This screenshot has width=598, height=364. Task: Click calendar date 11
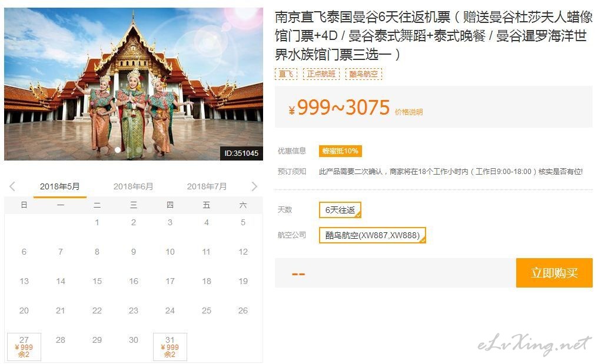coord(207,252)
